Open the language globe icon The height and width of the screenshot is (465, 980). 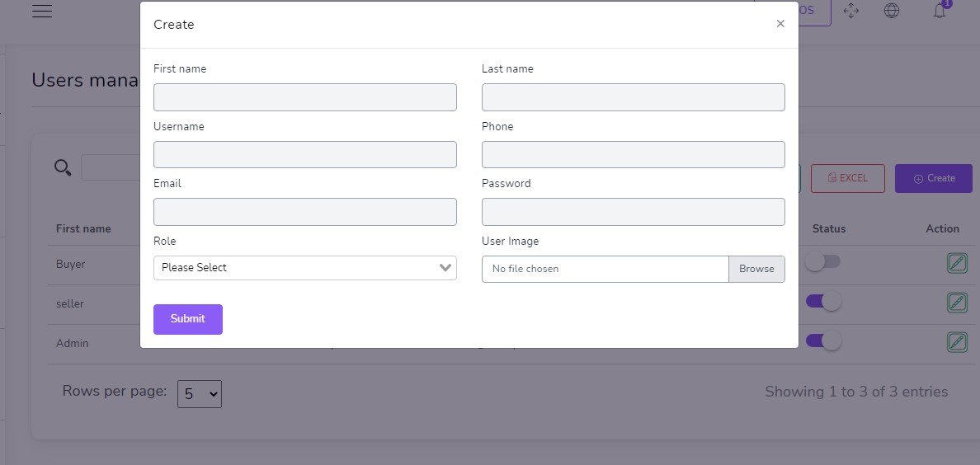coord(891,11)
